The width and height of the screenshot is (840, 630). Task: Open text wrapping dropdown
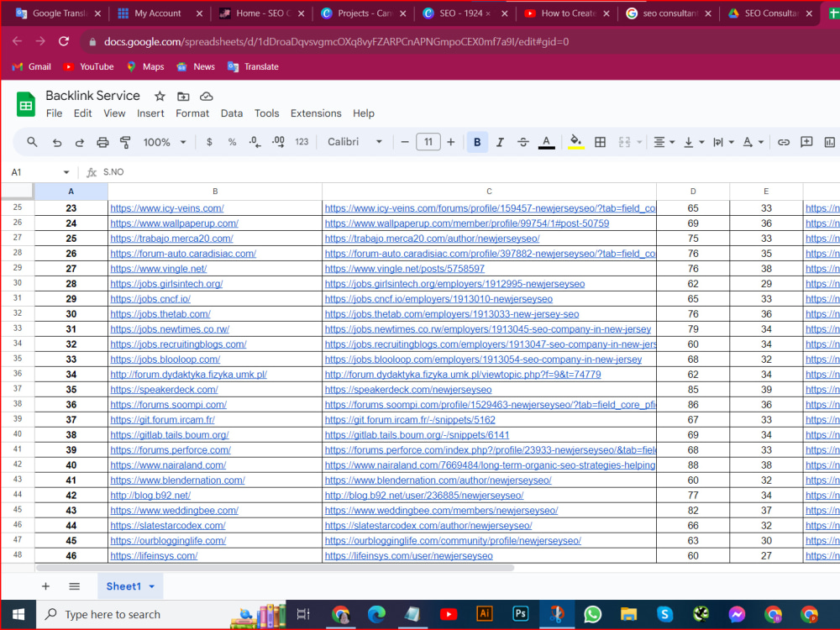click(723, 142)
